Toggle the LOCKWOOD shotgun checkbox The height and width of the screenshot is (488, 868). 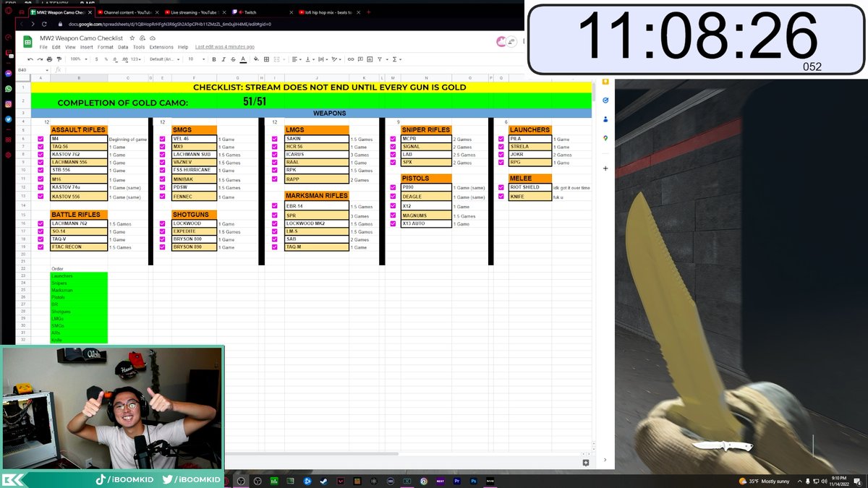tap(163, 224)
